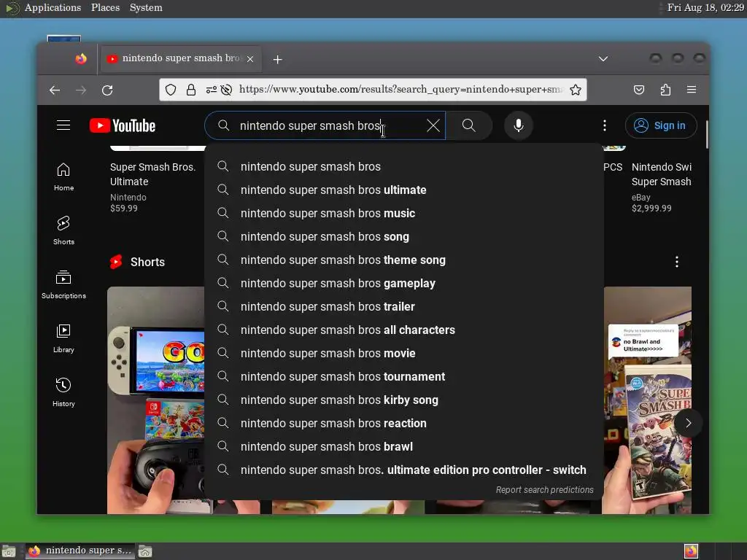Screen dimensions: 747x560
Task: Open the tracking protection shield icon
Action: pyautogui.click(x=171, y=90)
